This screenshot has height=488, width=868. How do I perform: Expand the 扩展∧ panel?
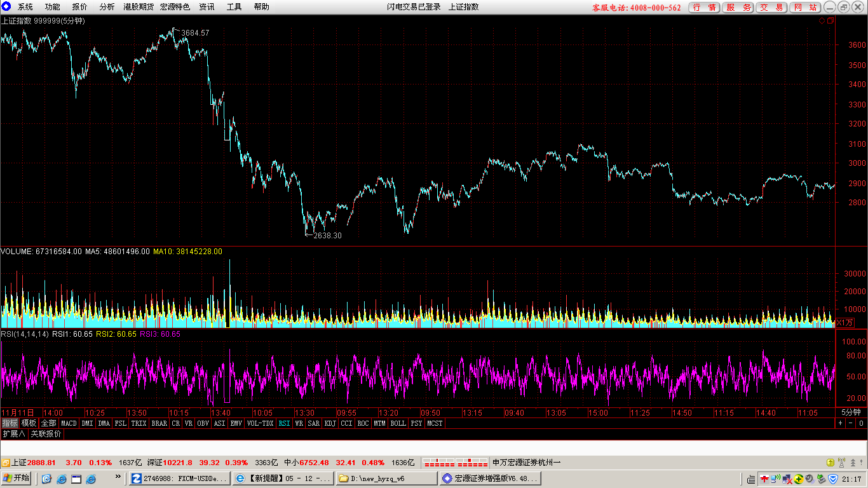tap(13, 434)
